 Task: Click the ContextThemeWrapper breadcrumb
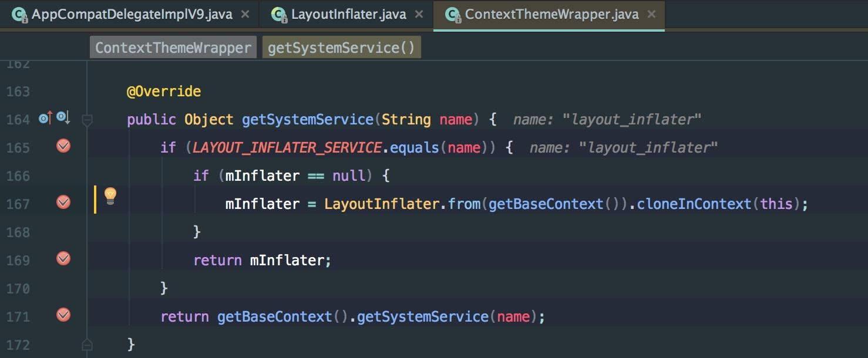click(x=173, y=48)
